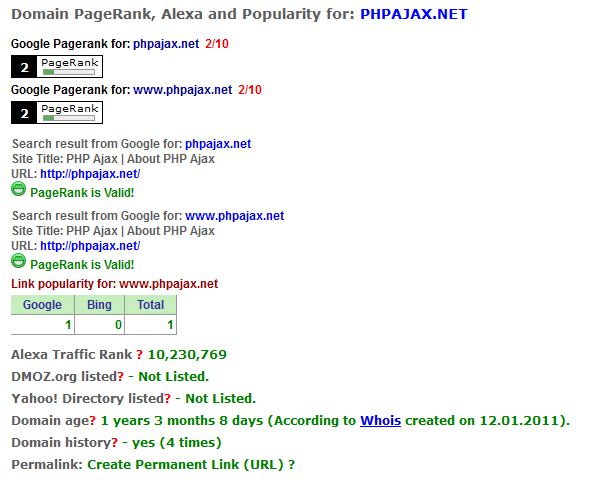Click Not Listed text for DMOZ.org
Screen dimensions: 609x480
click(x=174, y=376)
